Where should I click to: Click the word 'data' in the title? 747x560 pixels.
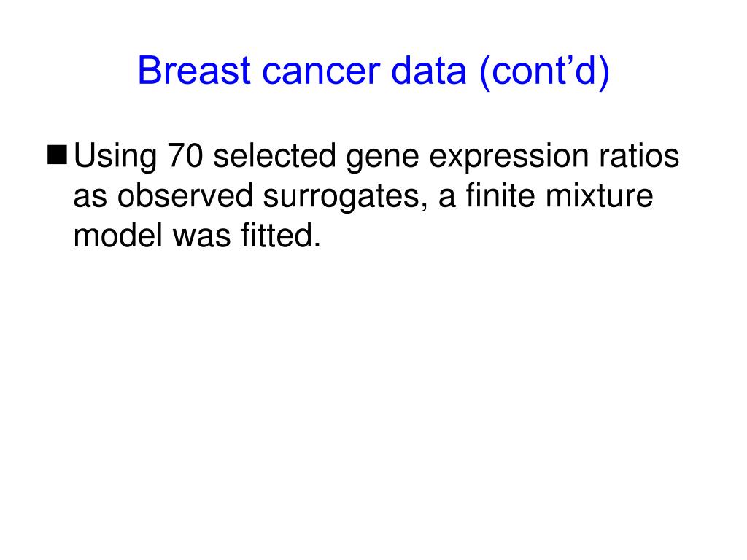pyautogui.click(x=428, y=71)
